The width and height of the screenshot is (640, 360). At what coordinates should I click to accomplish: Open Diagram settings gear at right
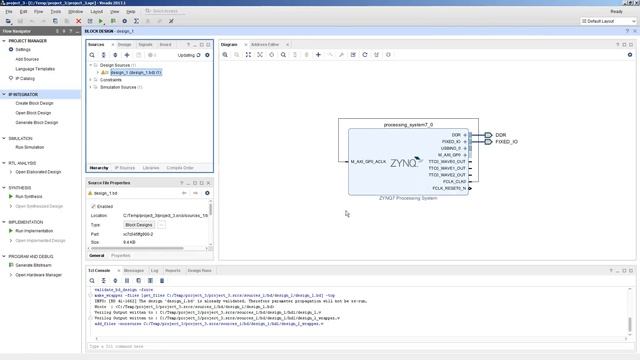coord(630,55)
